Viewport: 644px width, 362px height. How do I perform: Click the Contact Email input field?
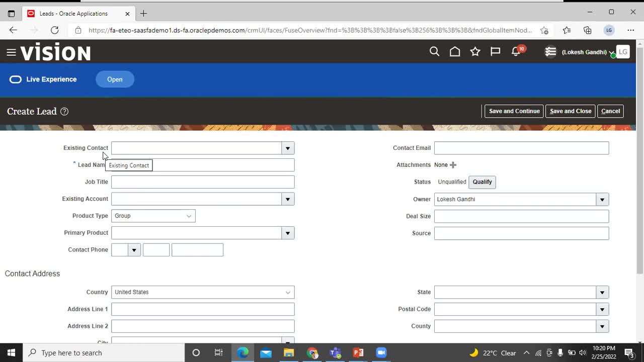click(x=521, y=148)
